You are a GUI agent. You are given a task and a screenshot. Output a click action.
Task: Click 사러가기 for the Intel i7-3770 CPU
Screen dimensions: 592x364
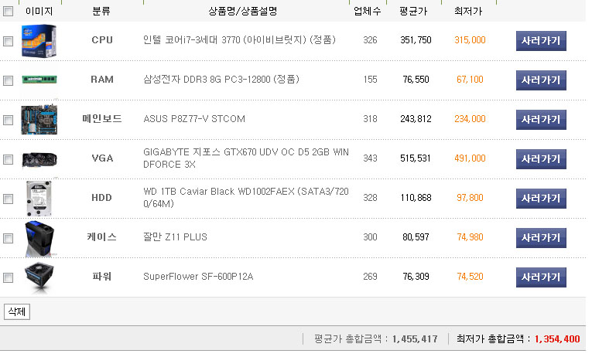(541, 41)
